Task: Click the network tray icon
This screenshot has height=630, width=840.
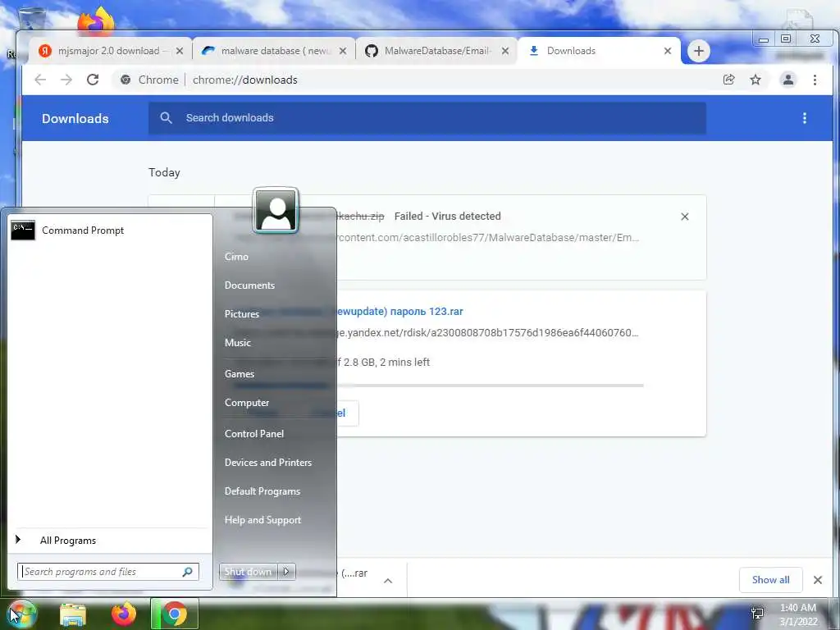Action: click(757, 614)
